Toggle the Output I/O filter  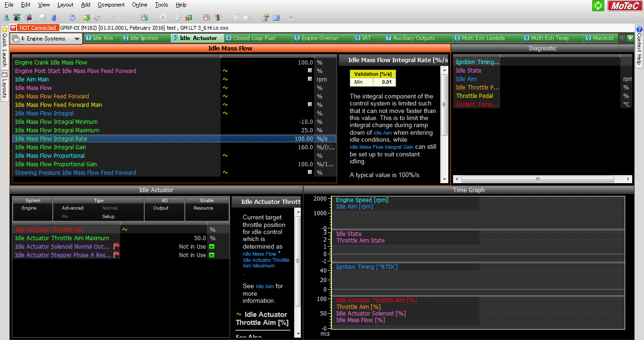(161, 208)
